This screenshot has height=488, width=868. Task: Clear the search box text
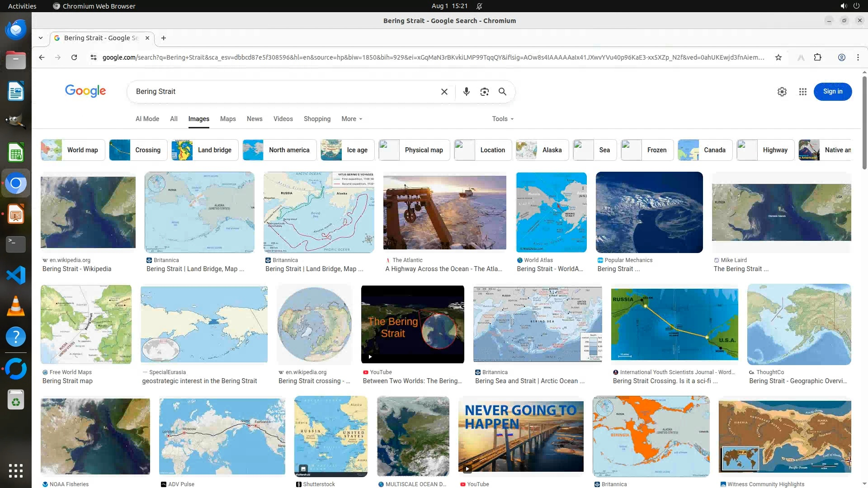(x=444, y=92)
